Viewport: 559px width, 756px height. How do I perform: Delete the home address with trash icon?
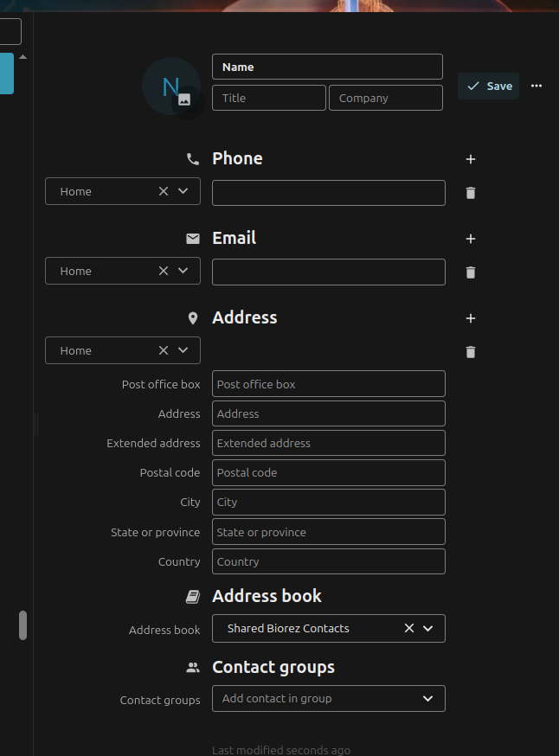point(471,352)
